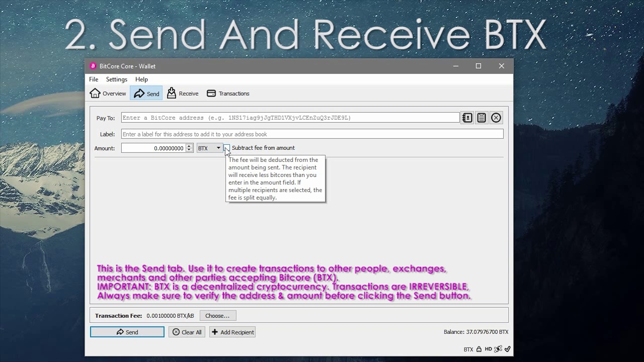Minimize the BitCore Core wallet window

coord(456,66)
